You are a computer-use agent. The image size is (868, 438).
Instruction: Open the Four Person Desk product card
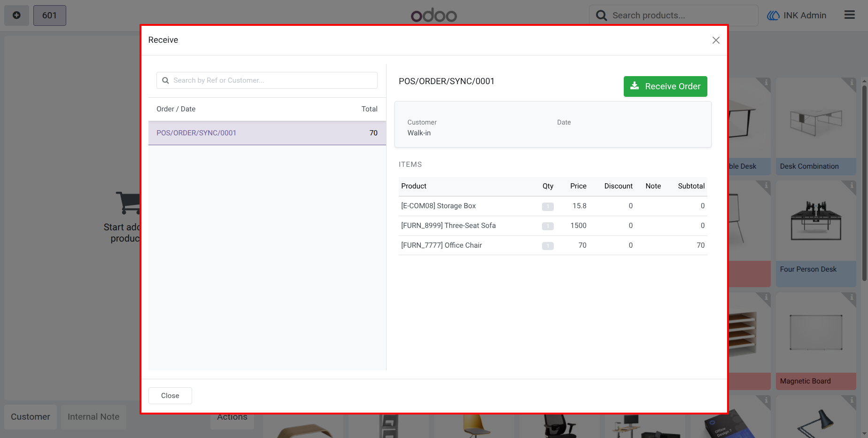816,234
